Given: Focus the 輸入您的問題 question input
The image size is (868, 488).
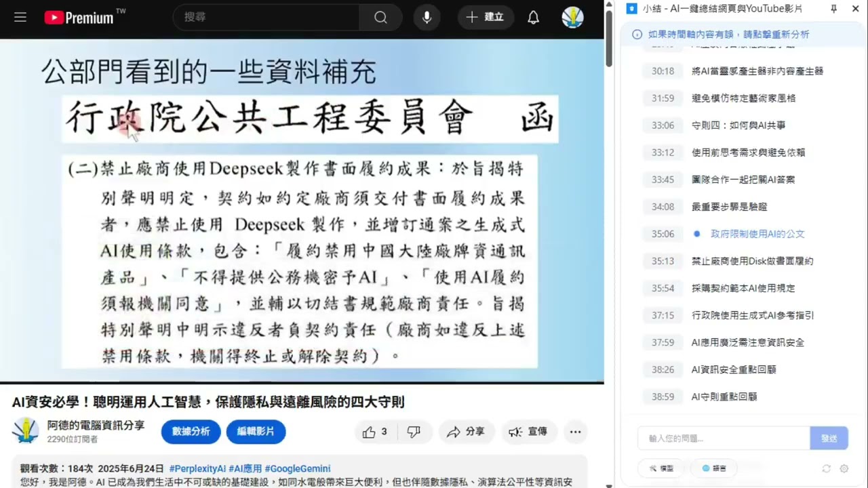Looking at the screenshot, I should (724, 439).
